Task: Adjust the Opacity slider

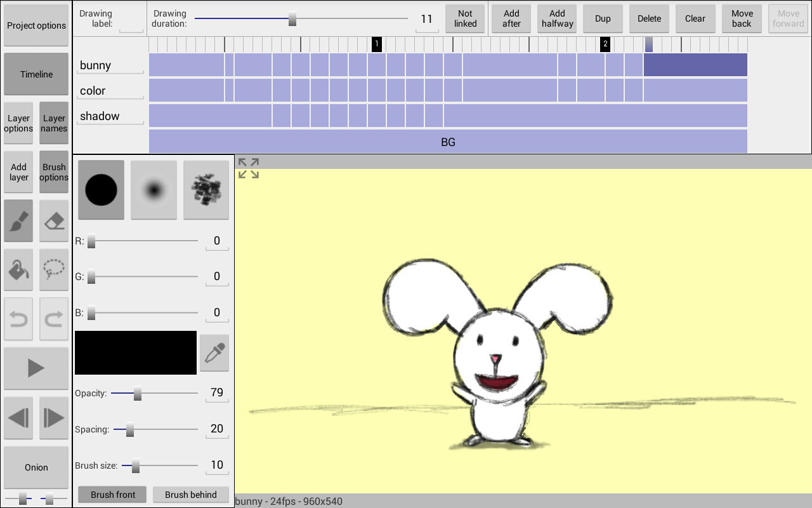Action: coord(137,394)
